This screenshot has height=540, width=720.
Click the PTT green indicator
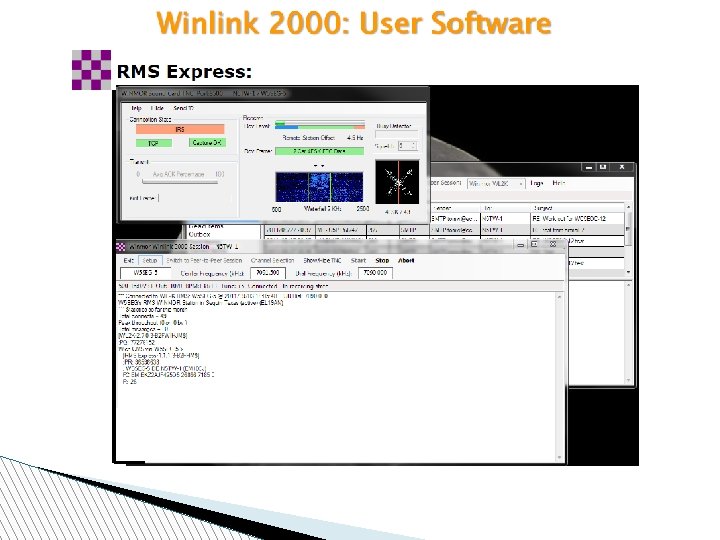154,143
